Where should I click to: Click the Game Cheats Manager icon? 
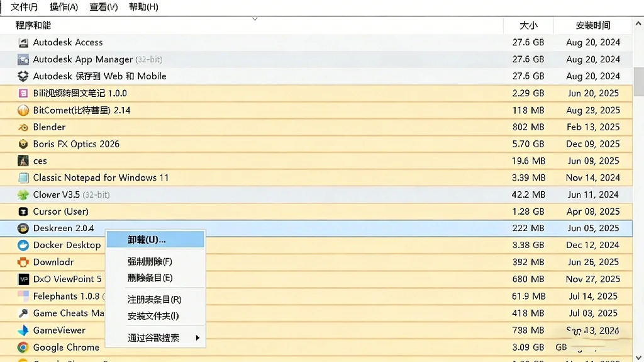pyautogui.click(x=23, y=313)
